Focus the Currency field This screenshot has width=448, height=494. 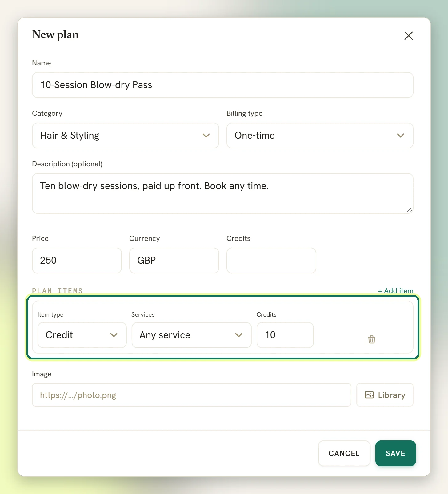[x=174, y=261]
